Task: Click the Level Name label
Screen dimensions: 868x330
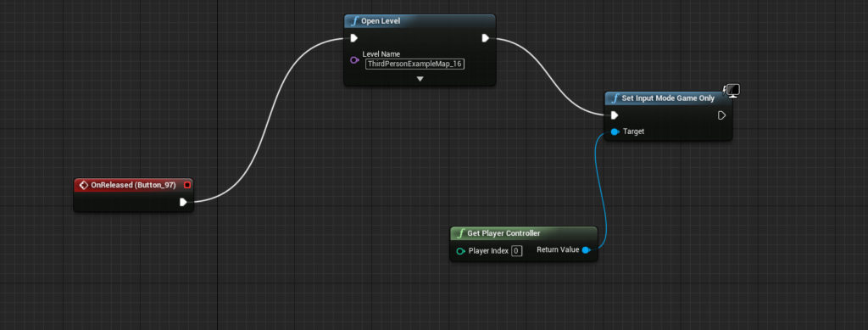Action: click(381, 54)
